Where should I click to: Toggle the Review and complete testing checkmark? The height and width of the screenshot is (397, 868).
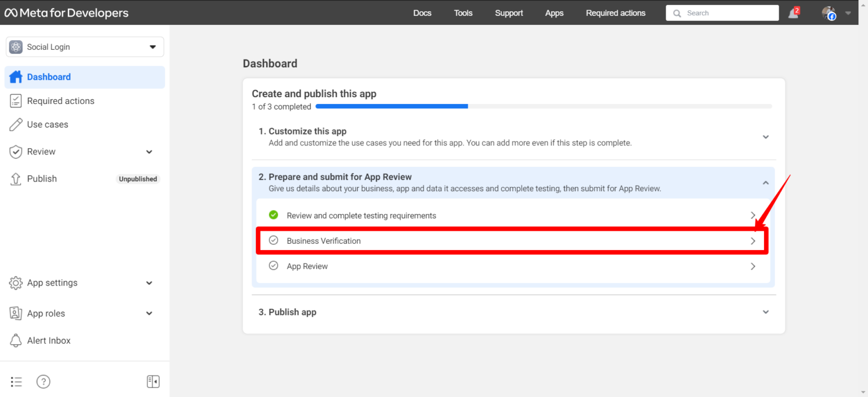point(274,215)
